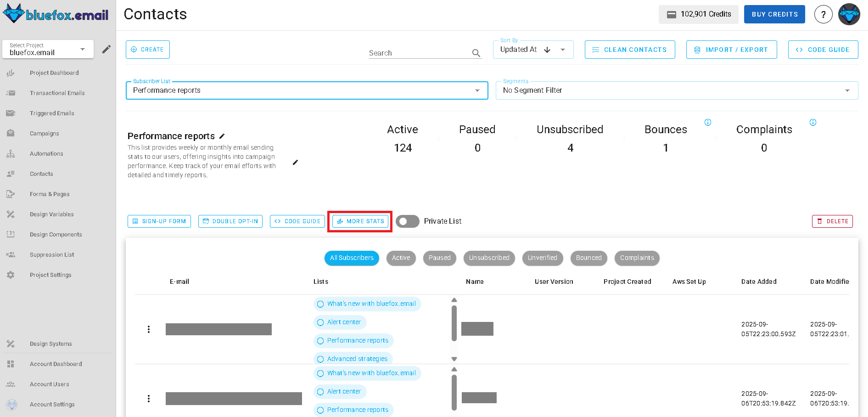Open Design Systems in sidebar
Screen dimensions: 868x417
51,344
